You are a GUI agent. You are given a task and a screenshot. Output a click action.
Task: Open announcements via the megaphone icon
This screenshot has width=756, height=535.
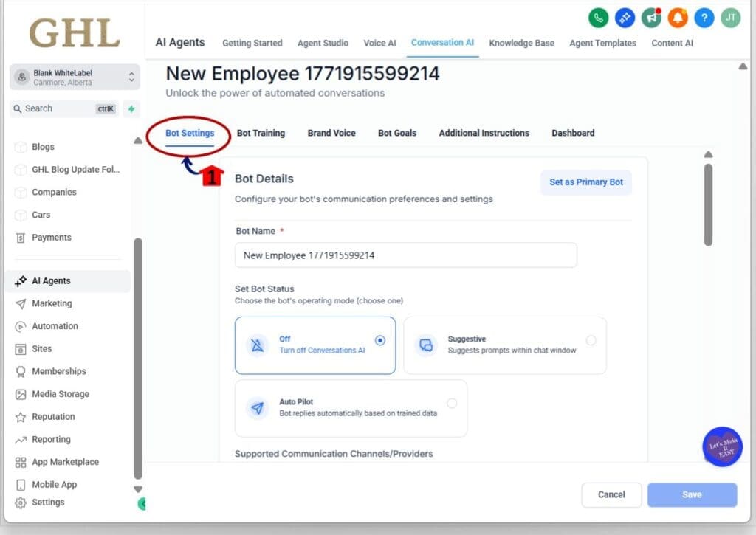650,18
